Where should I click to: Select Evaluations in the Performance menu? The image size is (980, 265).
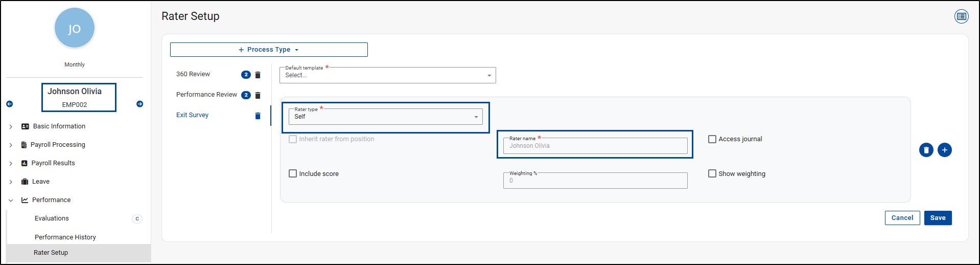[x=52, y=218]
